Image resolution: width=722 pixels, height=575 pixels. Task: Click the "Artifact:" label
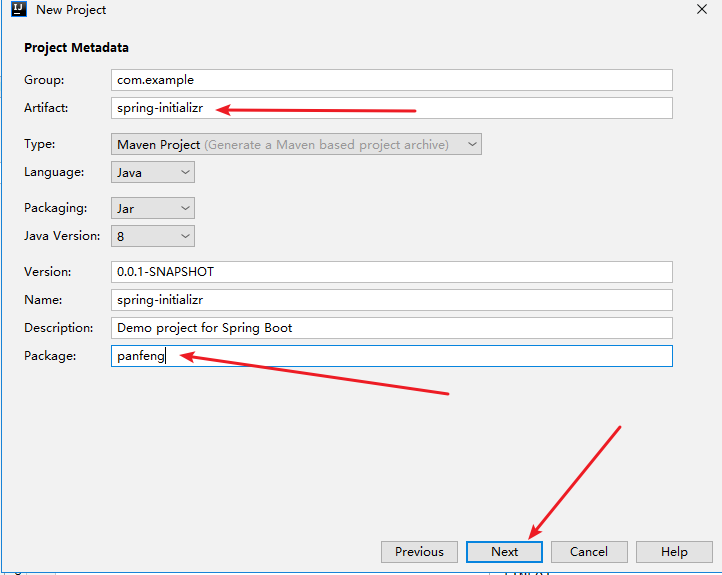tap(46, 108)
